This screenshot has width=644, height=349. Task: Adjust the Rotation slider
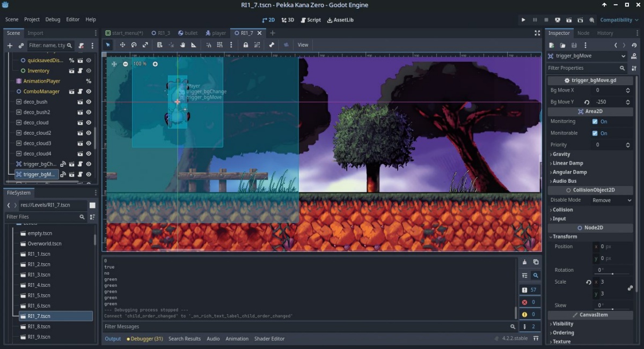point(612,274)
